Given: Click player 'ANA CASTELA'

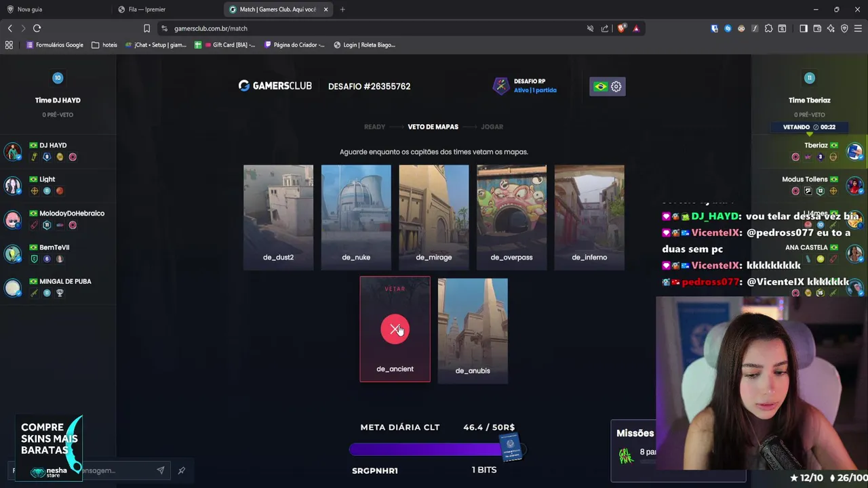Looking at the screenshot, I should tap(806, 247).
